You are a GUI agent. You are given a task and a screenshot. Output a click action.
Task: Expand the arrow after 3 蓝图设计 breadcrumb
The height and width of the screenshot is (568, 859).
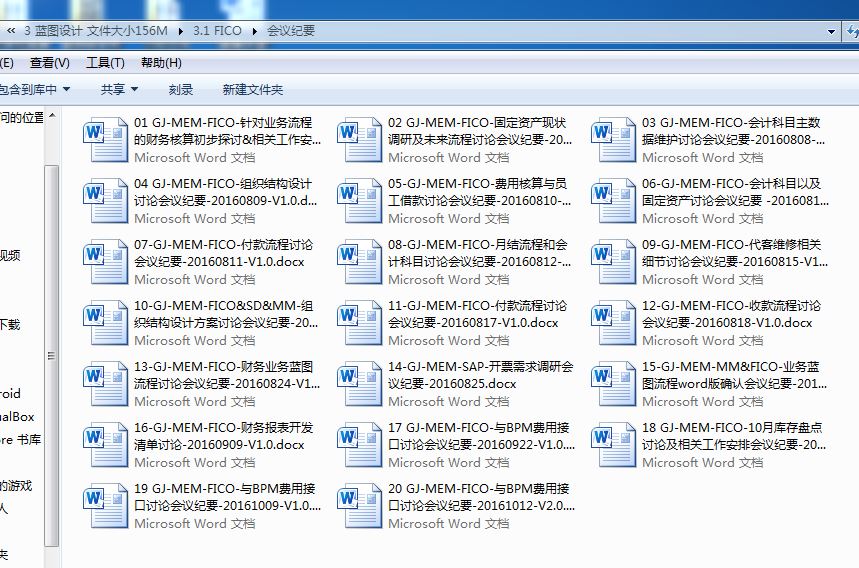coord(180,31)
